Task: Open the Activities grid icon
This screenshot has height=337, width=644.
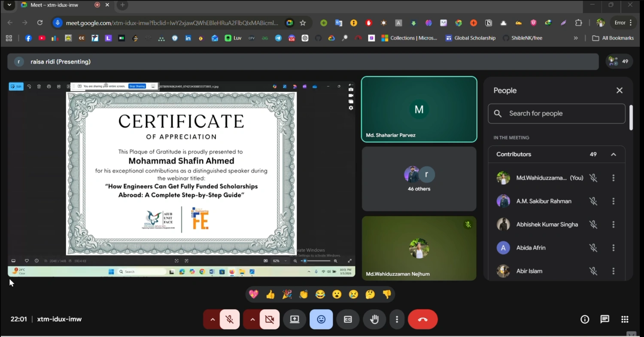Action: [x=625, y=319]
